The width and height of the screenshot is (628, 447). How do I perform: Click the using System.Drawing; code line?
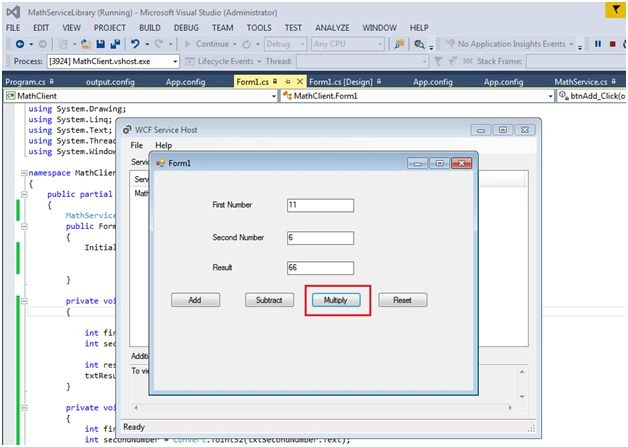(x=77, y=109)
